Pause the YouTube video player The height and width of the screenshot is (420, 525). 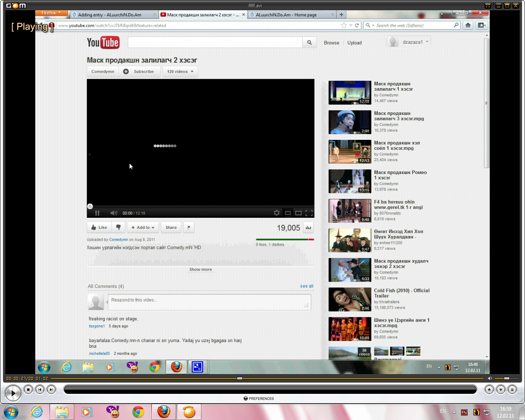point(97,213)
